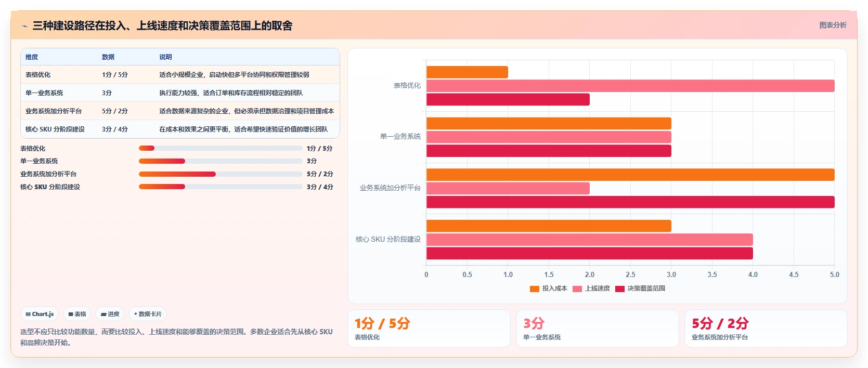Toggle the 投入成本 legend swatch
The height and width of the screenshot is (368, 868).
pos(534,289)
